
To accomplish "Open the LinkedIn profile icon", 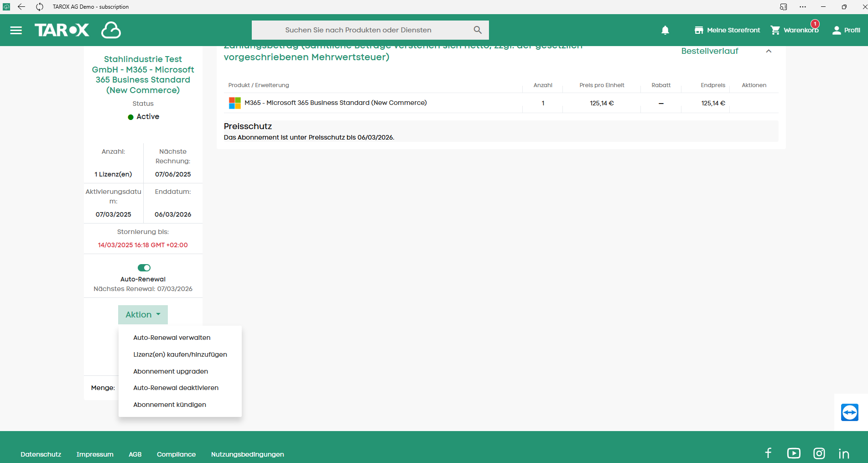I will (x=844, y=453).
